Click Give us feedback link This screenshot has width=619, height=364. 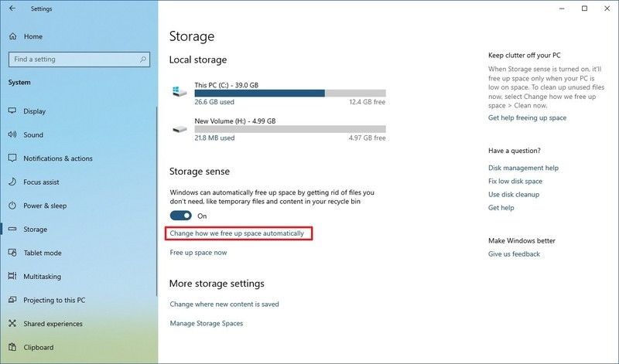[514, 254]
